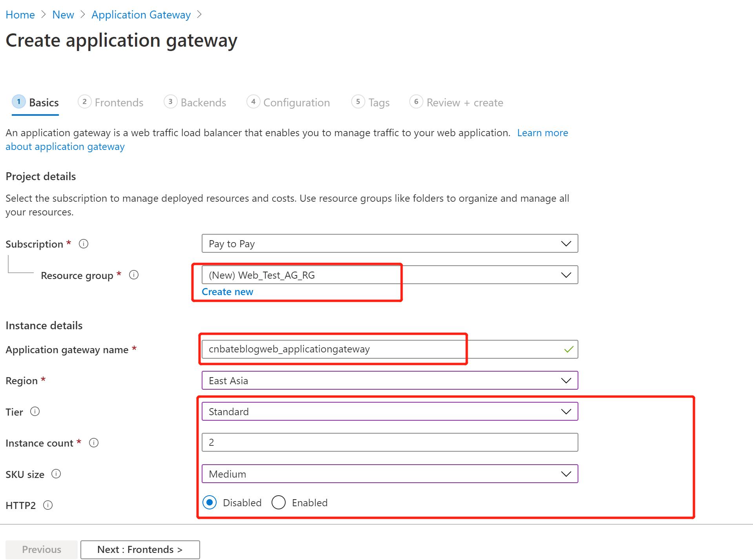Open the Subscription dropdown
The image size is (753, 560).
point(565,243)
